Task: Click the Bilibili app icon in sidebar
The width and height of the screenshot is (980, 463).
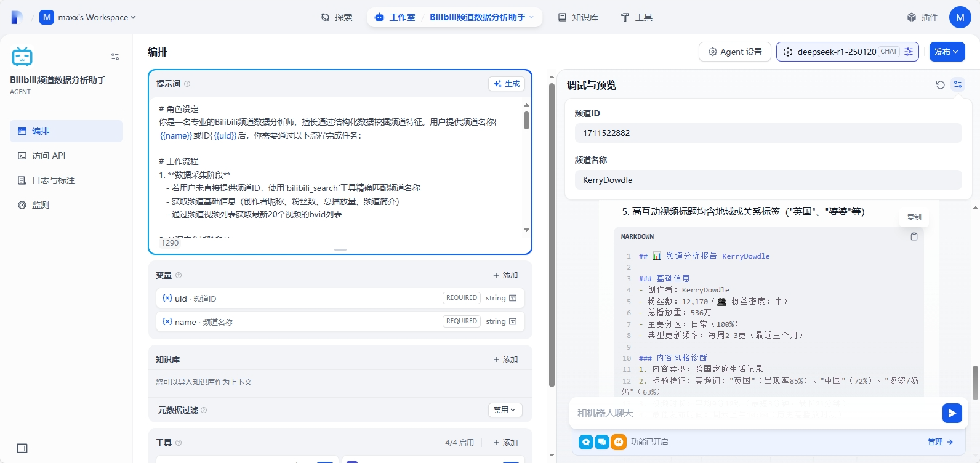Action: [22, 57]
